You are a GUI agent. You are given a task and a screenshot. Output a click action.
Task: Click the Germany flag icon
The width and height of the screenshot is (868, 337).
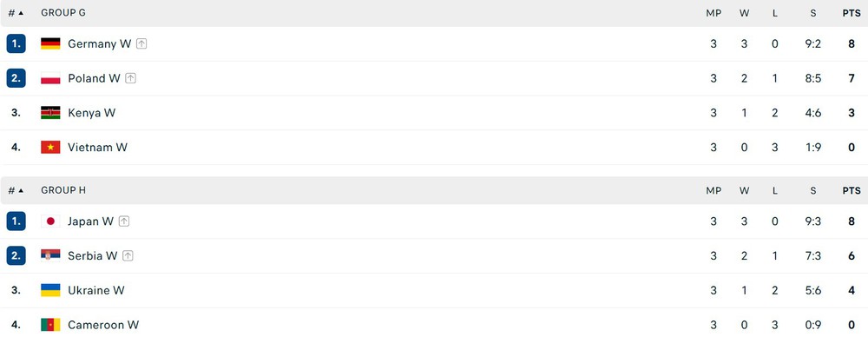pos(50,43)
